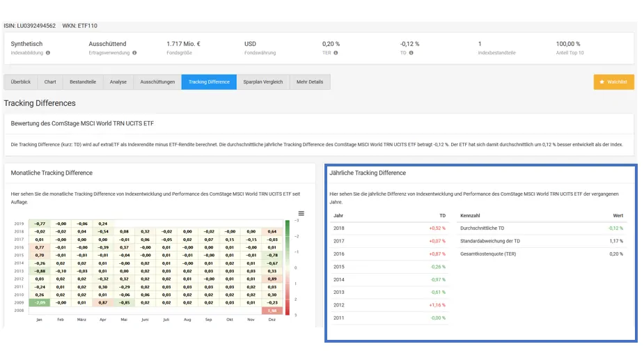Click Bewertung des ComStage MSCI World heading
The height and width of the screenshot is (351, 644).
pyautogui.click(x=82, y=124)
